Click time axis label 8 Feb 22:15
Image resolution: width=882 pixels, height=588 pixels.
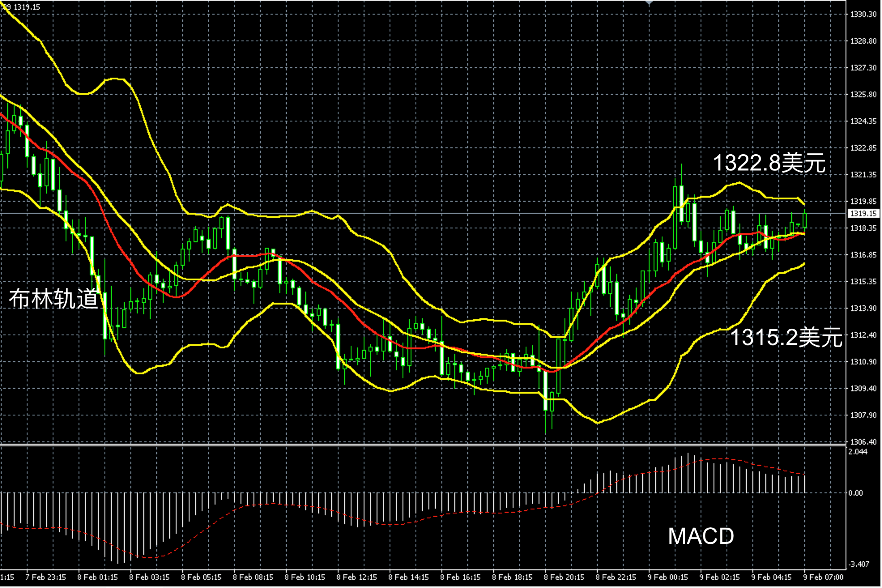point(616,577)
